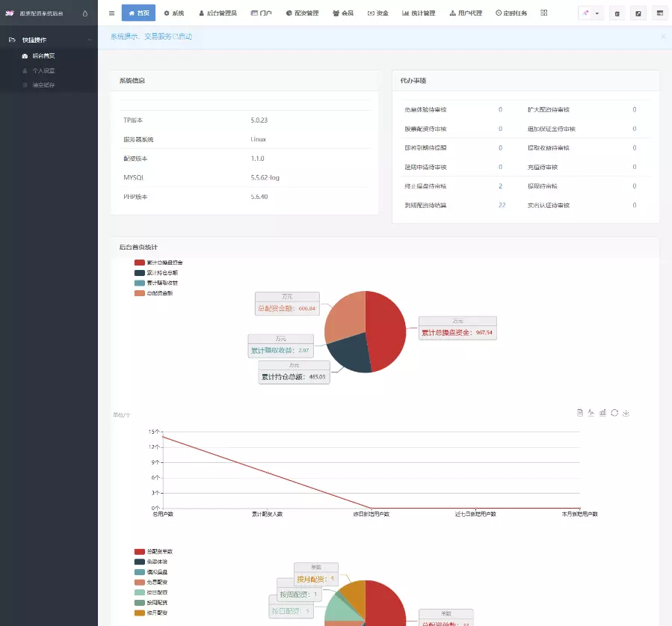
Task: Switch chart to line type icon
Action: [591, 412]
